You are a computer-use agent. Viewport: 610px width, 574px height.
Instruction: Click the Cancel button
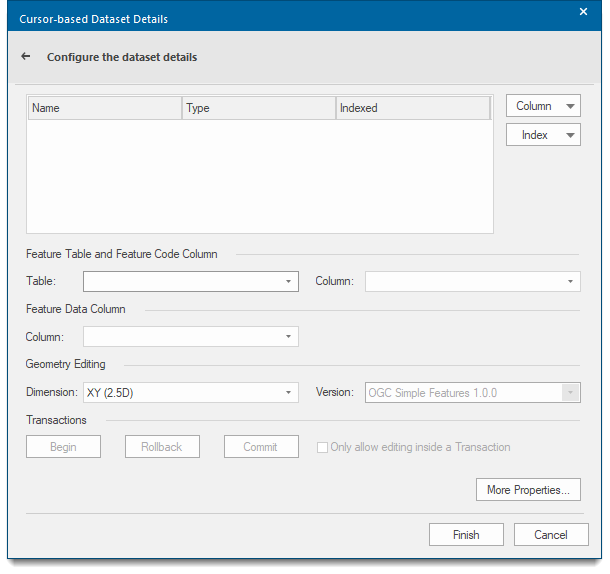click(x=551, y=535)
